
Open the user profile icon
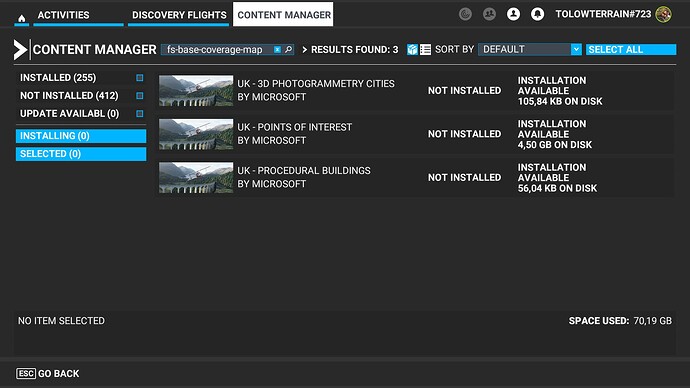[x=513, y=14]
